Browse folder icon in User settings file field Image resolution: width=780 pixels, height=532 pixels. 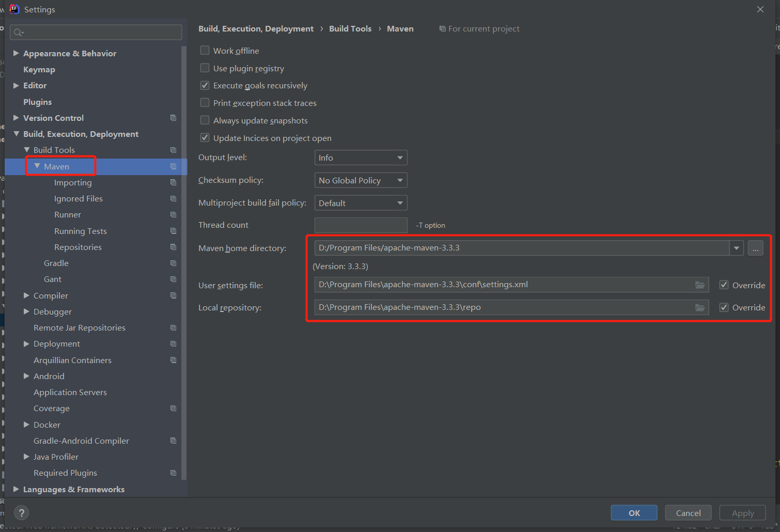coord(700,285)
